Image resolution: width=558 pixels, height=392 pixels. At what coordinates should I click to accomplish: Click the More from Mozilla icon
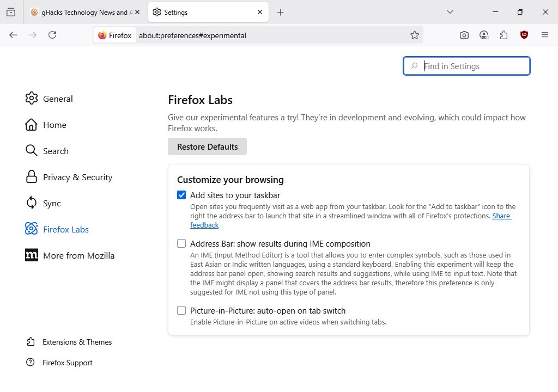tap(31, 255)
